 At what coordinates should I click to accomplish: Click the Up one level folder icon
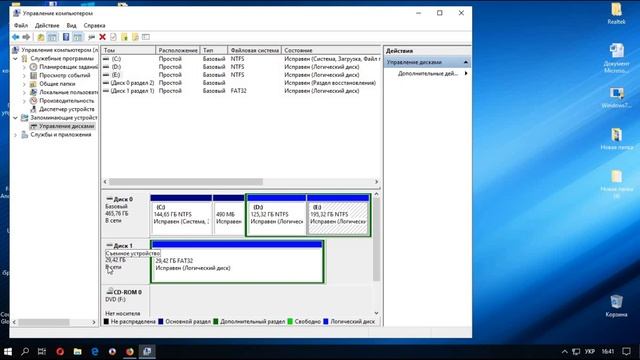tap(41, 37)
